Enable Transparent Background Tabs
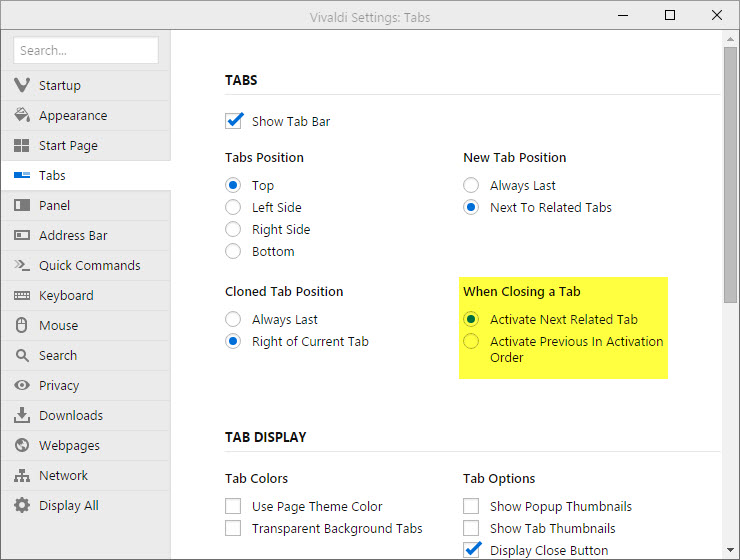Viewport: 740px width, 560px height. click(233, 528)
